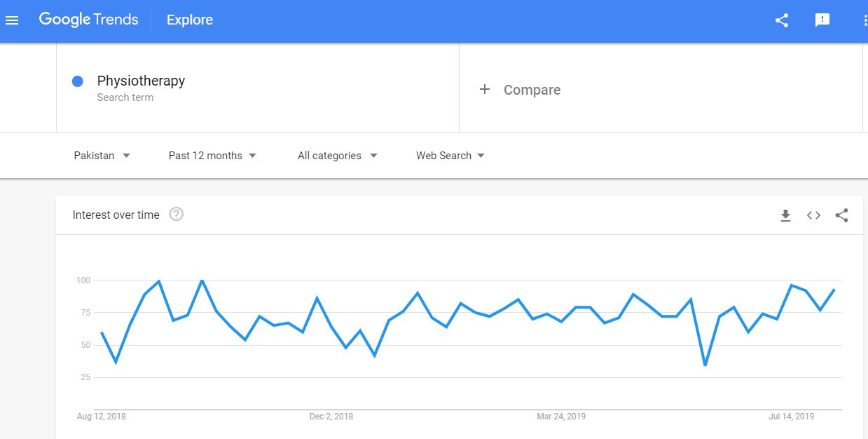The image size is (868, 439).
Task: Expand the All categories dropdown
Action: click(337, 156)
